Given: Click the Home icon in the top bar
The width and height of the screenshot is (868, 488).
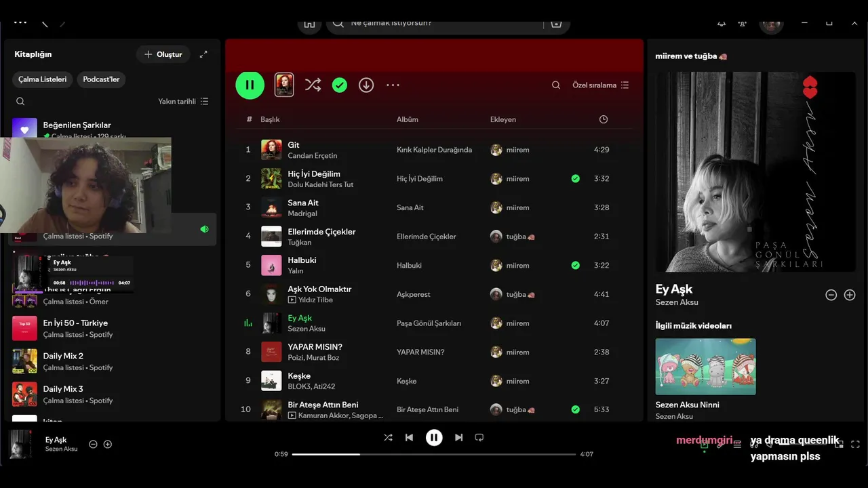Looking at the screenshot, I should [x=309, y=23].
